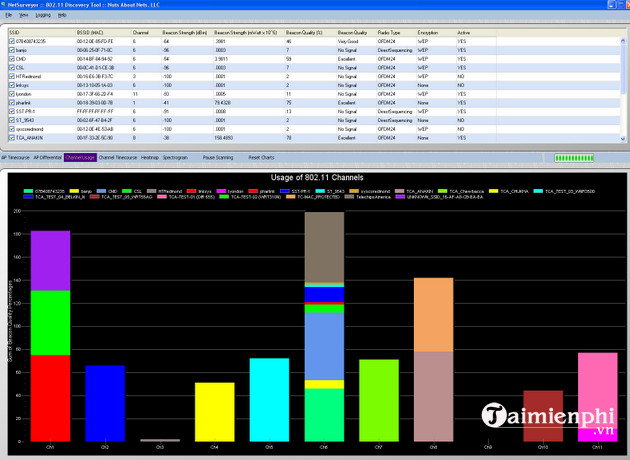Open the View menu
Viewport: 630px width, 460px height.
click(x=24, y=15)
